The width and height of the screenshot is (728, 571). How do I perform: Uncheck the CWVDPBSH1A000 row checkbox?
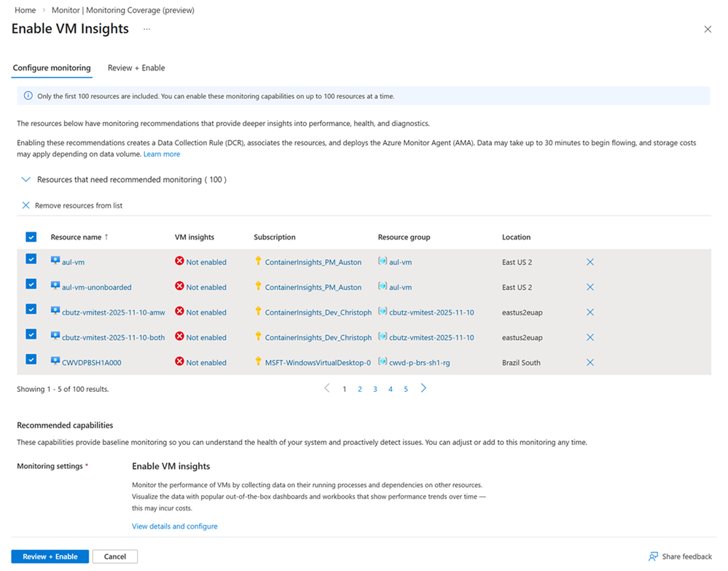[31, 359]
